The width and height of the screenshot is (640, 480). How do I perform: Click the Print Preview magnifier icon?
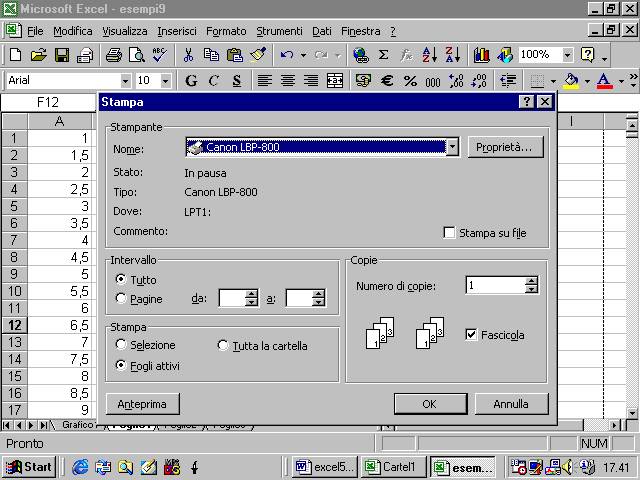pyautogui.click(x=136, y=55)
